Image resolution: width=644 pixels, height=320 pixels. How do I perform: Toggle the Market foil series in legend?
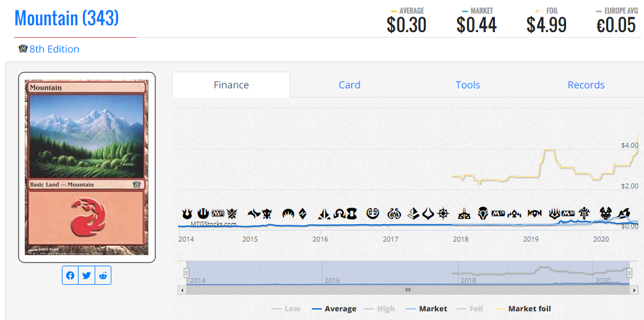[x=523, y=308]
